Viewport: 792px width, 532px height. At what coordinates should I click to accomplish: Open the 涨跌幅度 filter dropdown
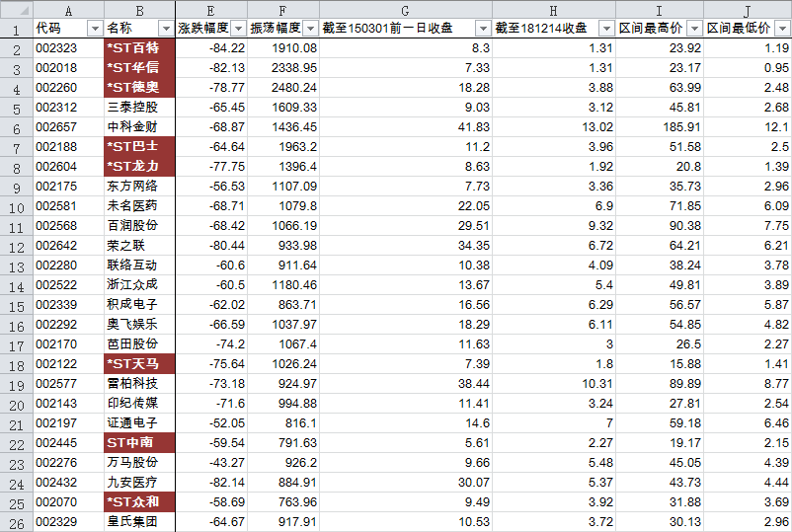238,29
